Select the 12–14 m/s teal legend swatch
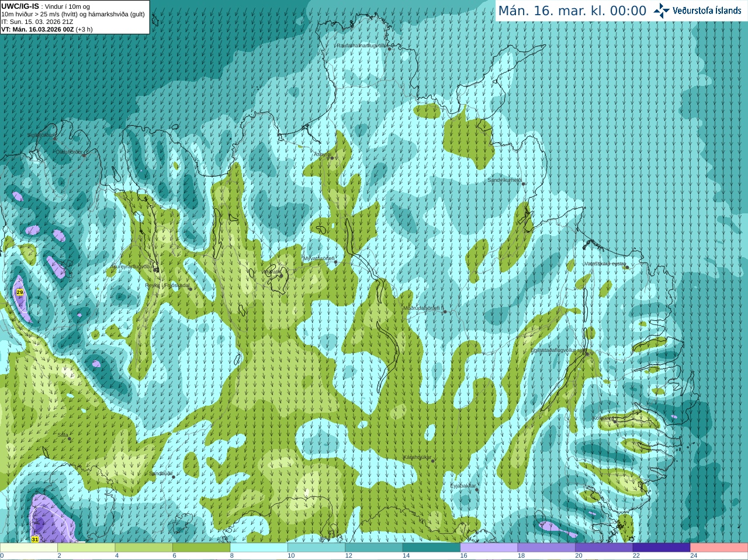 [374, 548]
